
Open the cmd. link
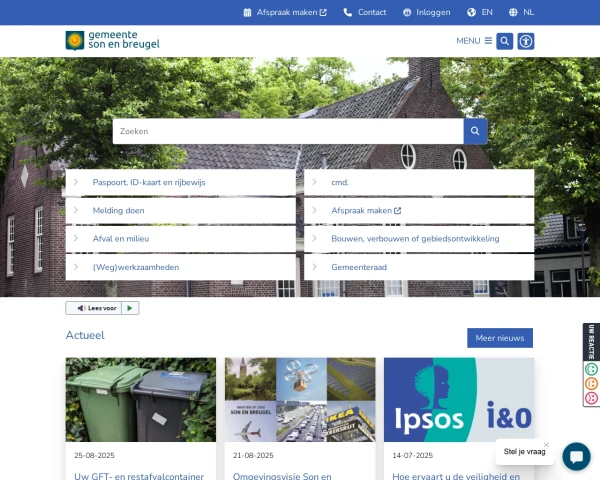pos(340,183)
